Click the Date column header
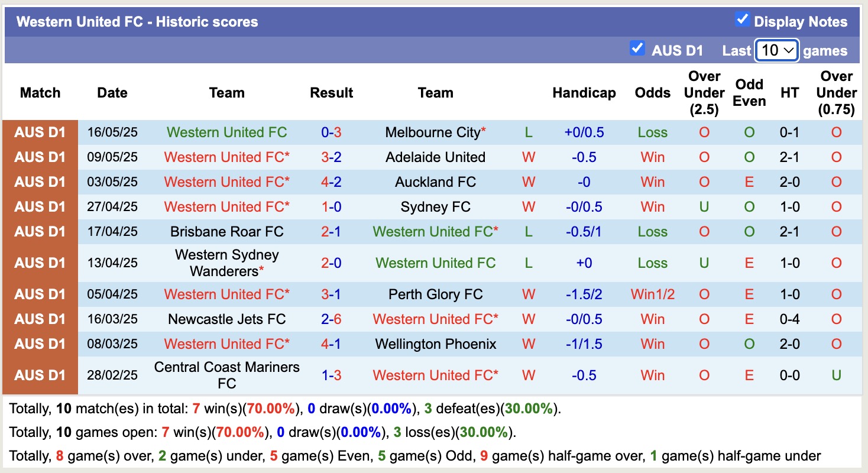Image resolution: width=868 pixels, height=473 pixels. 112,93
